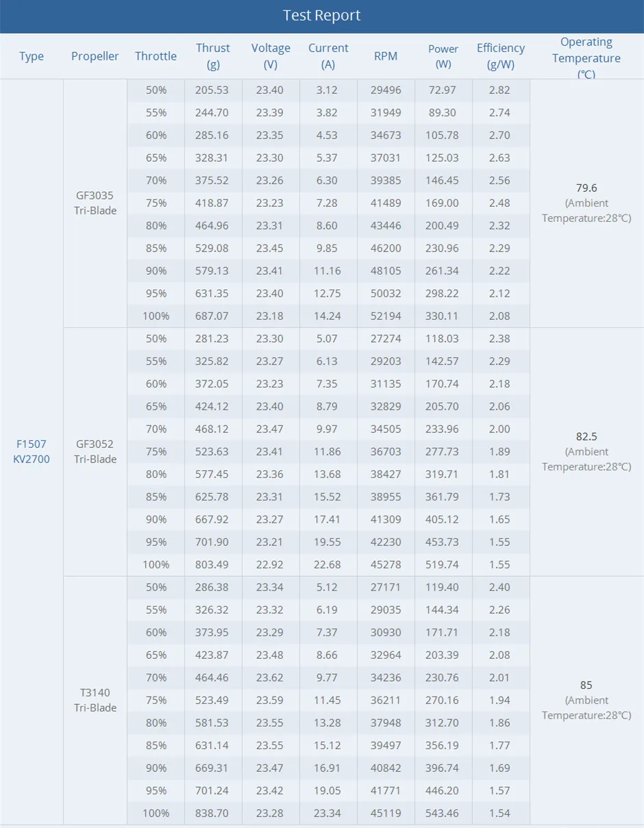
Task: Click power value 519.74 in GF3052 rows
Action: tap(443, 564)
